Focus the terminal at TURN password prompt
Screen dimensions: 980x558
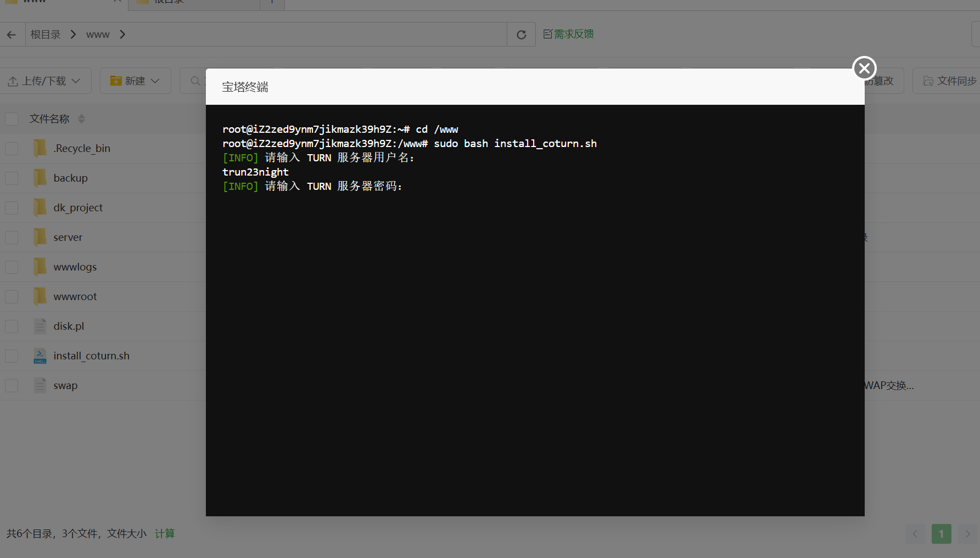click(312, 187)
